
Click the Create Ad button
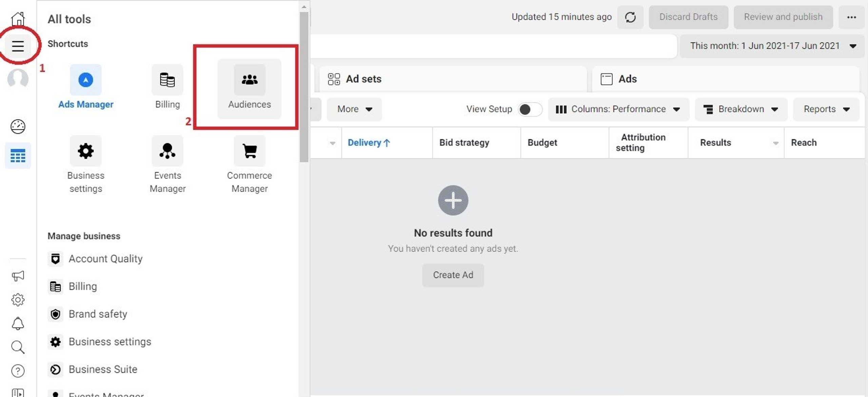coord(453,275)
